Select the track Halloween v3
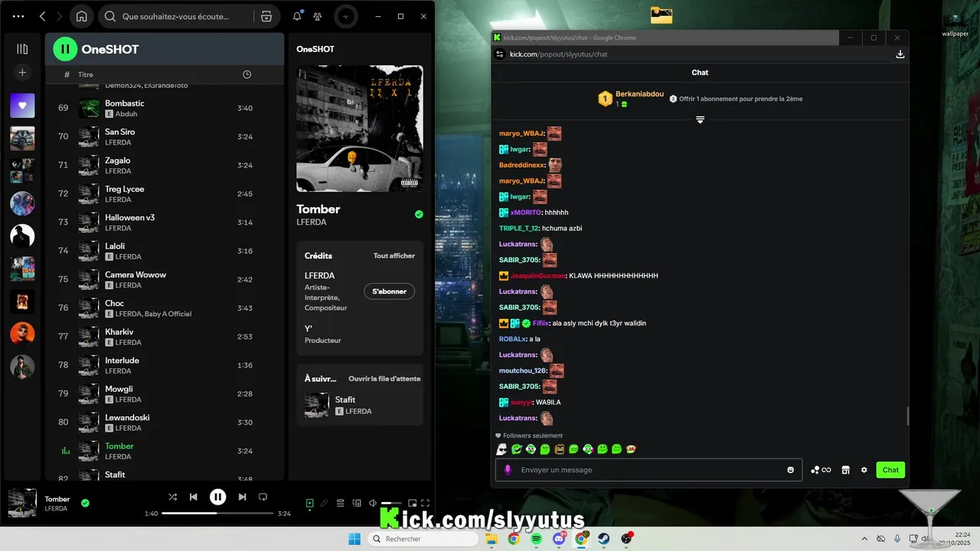Viewport: 980px width, 551px height. pyautogui.click(x=165, y=222)
